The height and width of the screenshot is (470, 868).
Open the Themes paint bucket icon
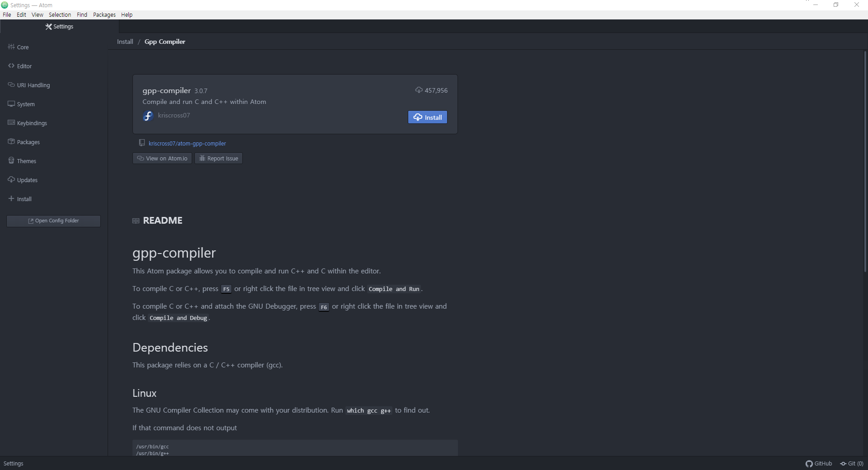tap(11, 160)
